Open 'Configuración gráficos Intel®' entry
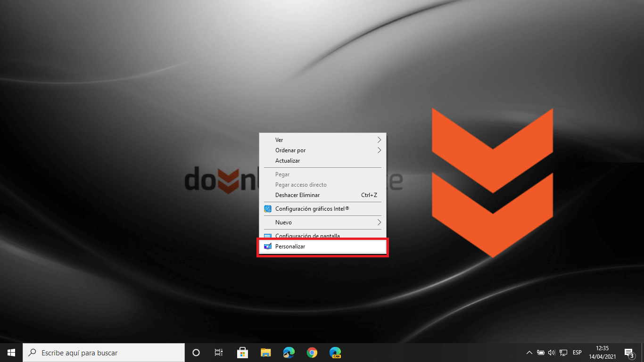 (322, 209)
